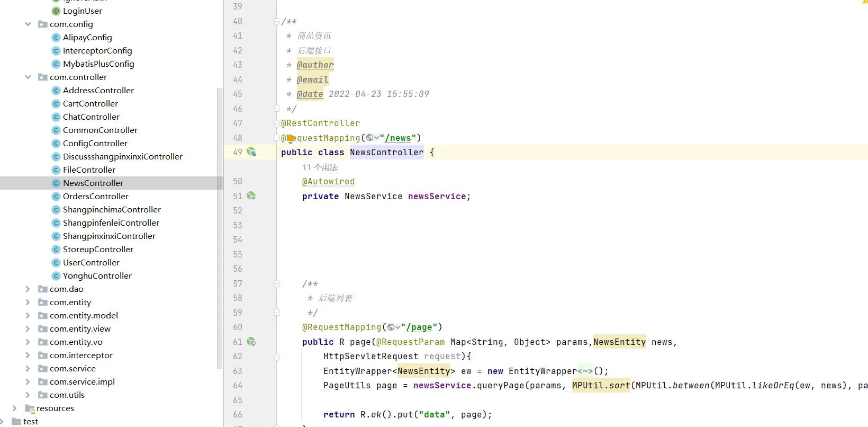Click the autowired dependency gutter icon beside newsService

pyautogui.click(x=251, y=196)
